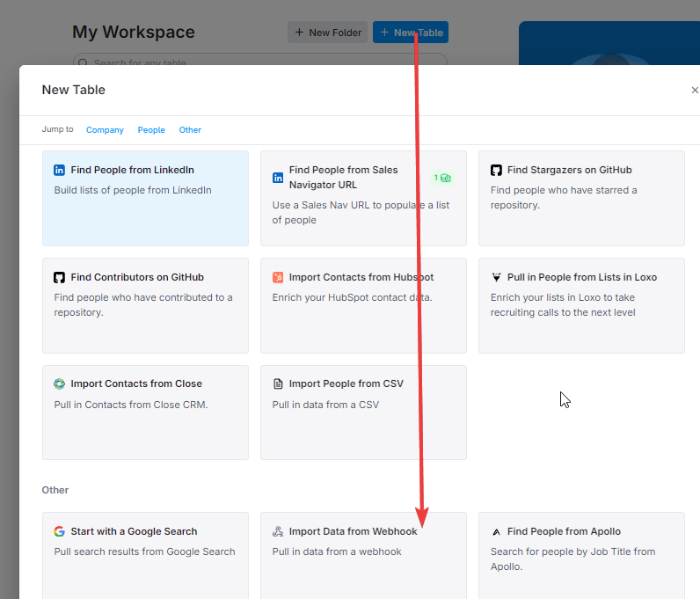Jump to the People section

click(x=151, y=130)
